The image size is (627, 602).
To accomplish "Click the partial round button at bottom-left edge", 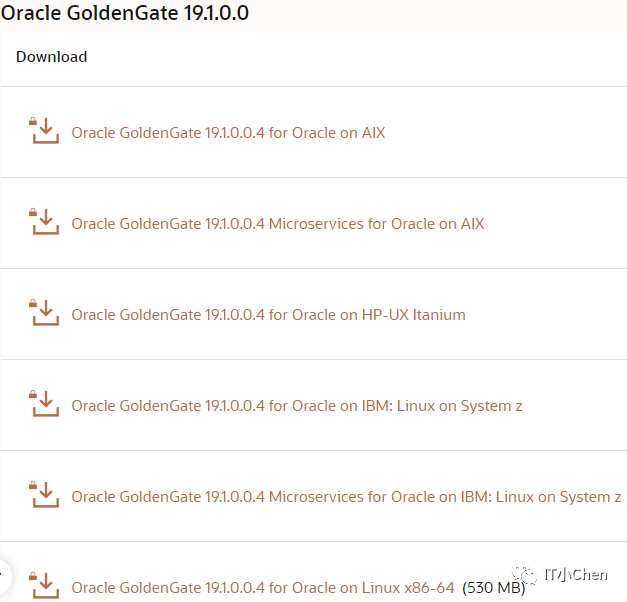I will click(3, 575).
